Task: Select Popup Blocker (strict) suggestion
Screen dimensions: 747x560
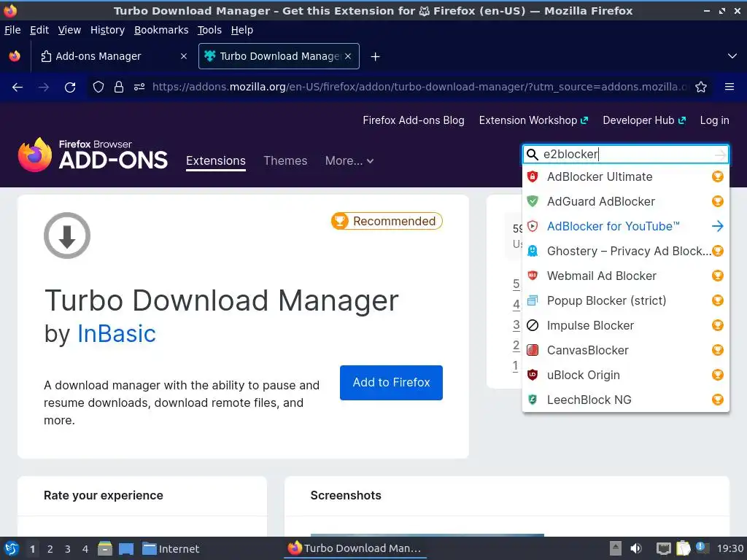Action: [625, 300]
